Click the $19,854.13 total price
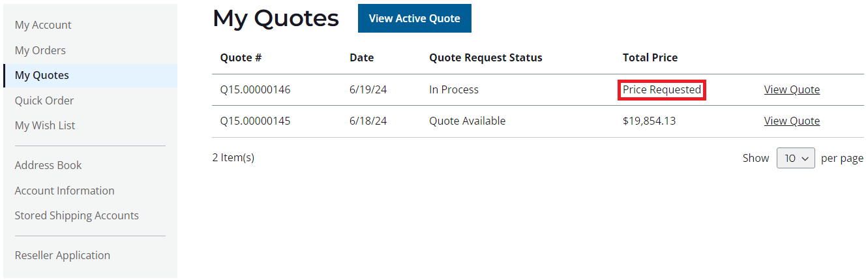 pos(649,121)
